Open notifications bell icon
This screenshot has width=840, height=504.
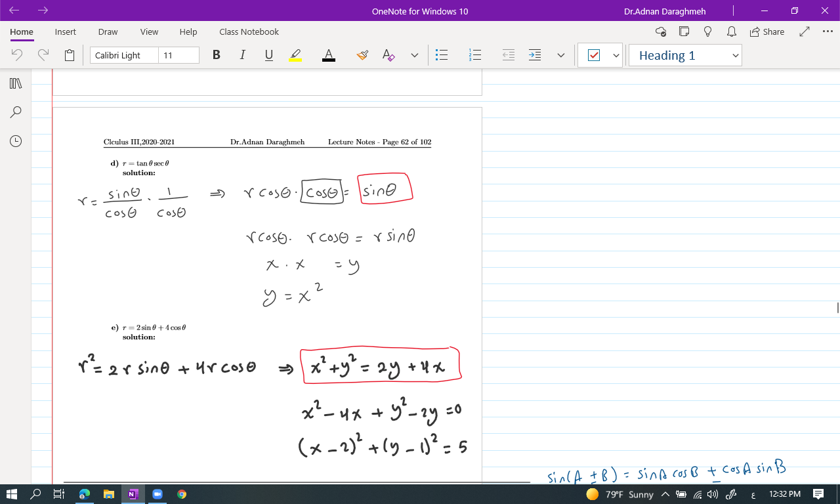pos(731,31)
